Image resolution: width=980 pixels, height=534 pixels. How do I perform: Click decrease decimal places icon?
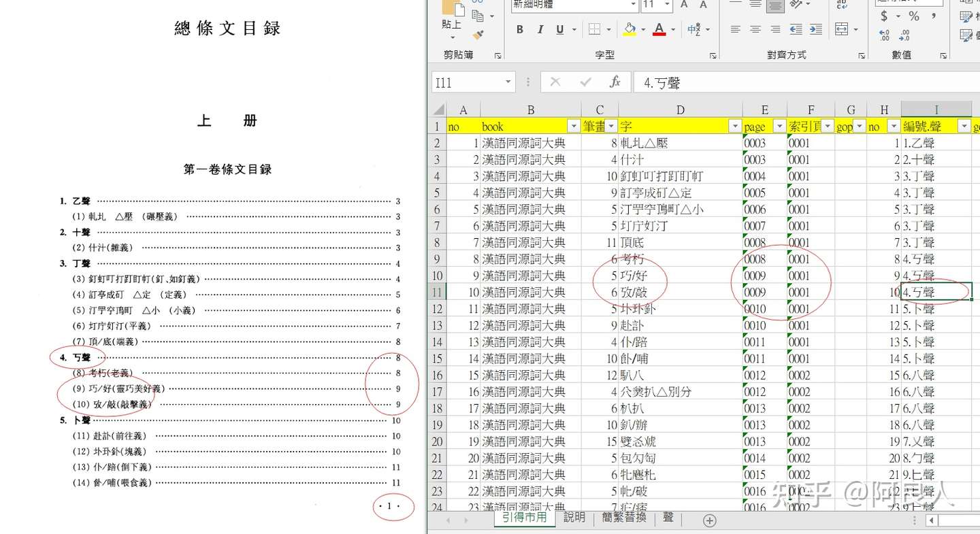coord(904,35)
